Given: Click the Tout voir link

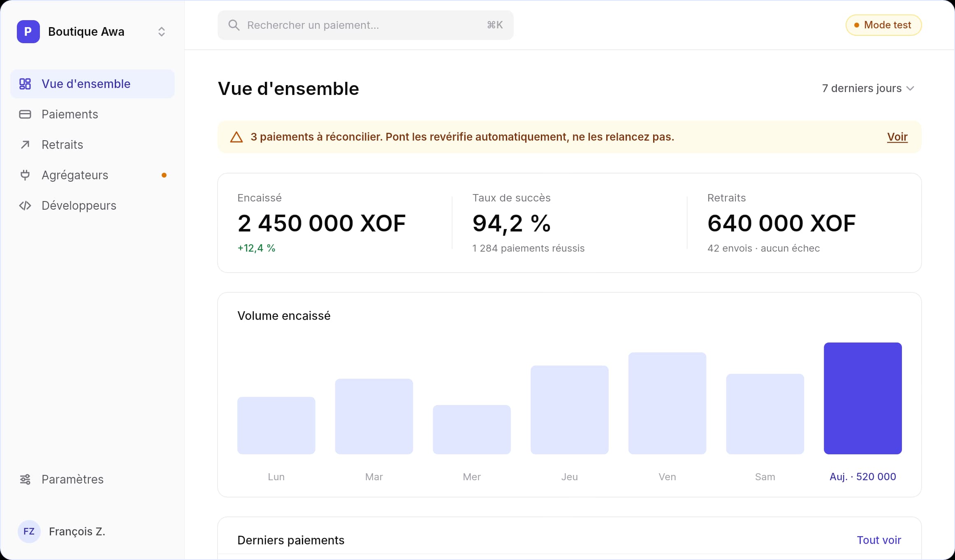Looking at the screenshot, I should pos(879,540).
